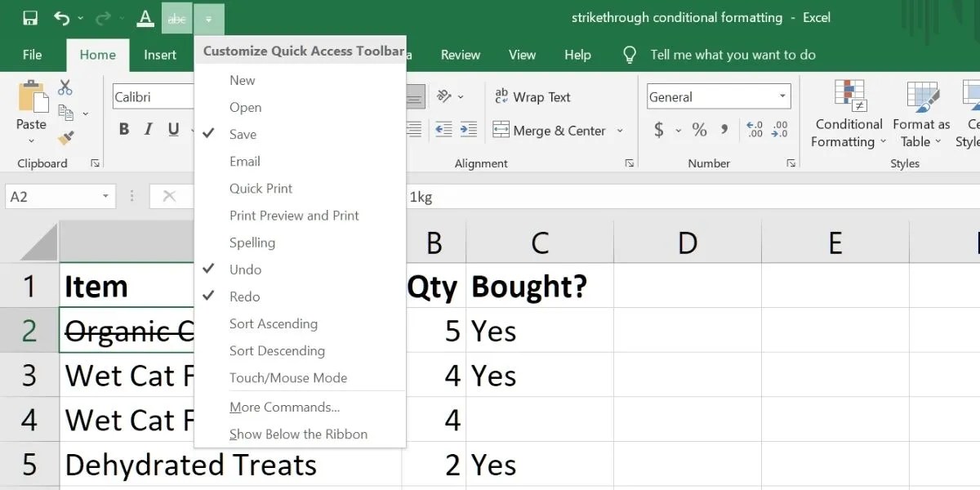Image resolution: width=980 pixels, height=490 pixels.
Task: Open the General number format dropdown
Action: [717, 96]
